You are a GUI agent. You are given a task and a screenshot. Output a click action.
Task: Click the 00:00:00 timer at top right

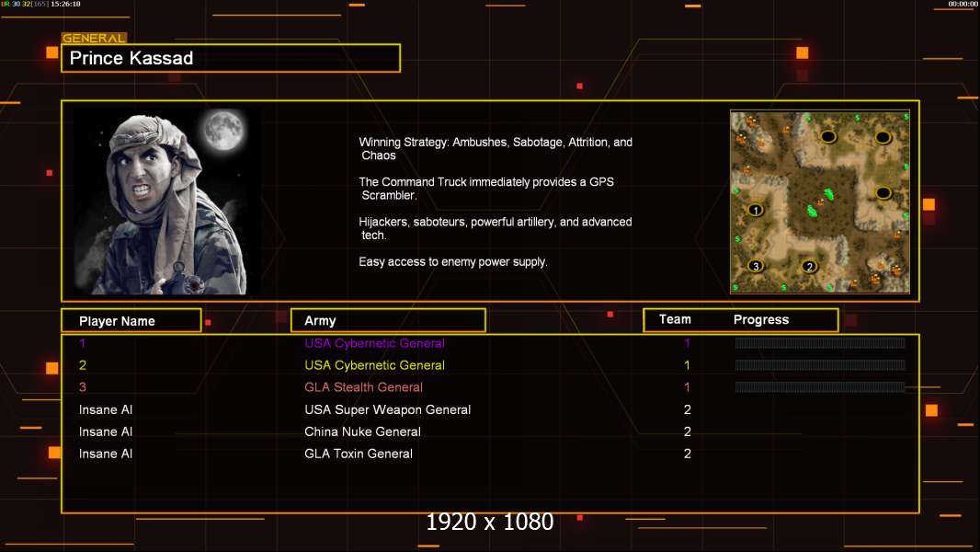(x=963, y=4)
